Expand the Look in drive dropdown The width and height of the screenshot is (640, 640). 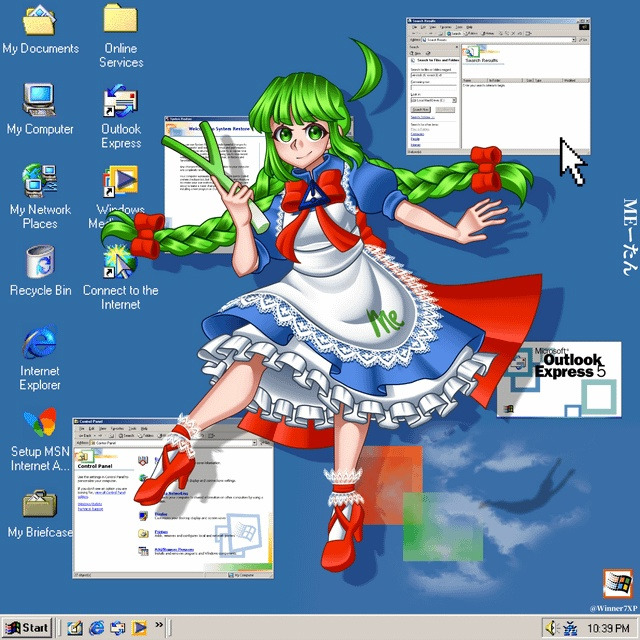[x=454, y=100]
